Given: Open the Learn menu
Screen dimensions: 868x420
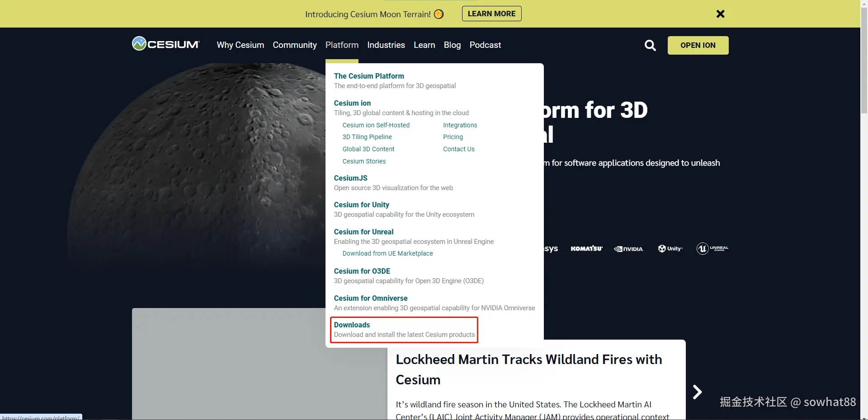Looking at the screenshot, I should (425, 45).
